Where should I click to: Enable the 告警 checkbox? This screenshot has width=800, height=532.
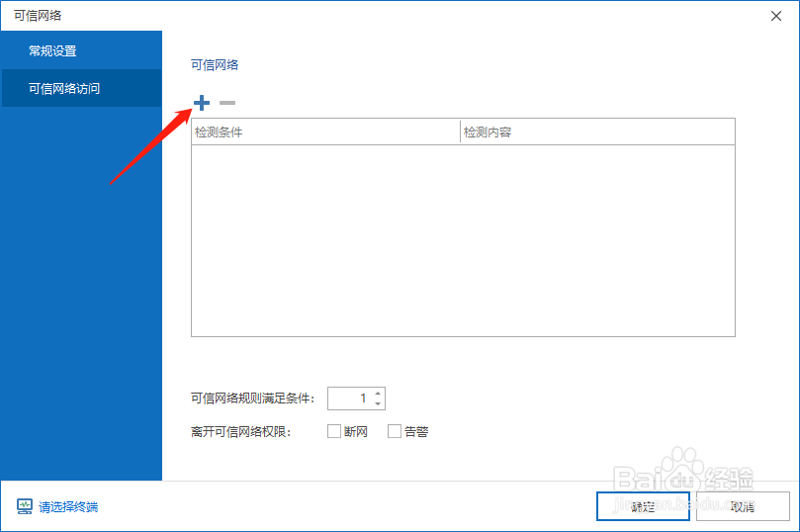(395, 431)
